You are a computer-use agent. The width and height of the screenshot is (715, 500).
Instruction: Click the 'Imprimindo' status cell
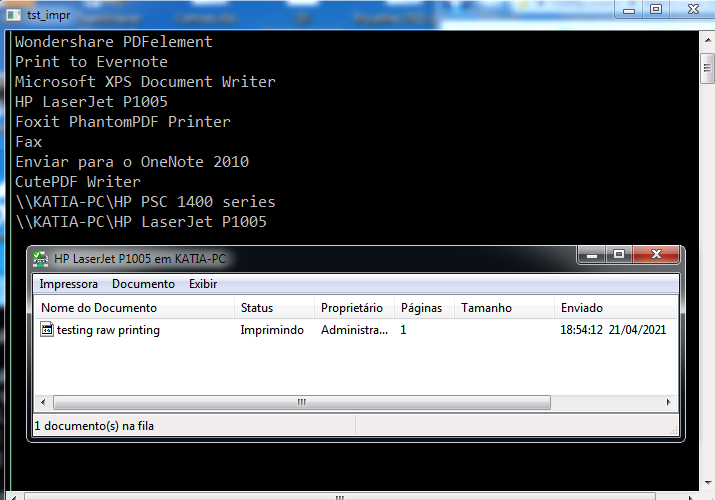coord(272,330)
